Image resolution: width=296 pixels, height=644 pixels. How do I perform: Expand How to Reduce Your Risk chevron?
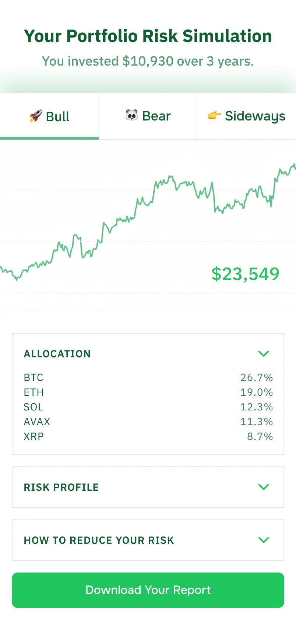click(264, 540)
